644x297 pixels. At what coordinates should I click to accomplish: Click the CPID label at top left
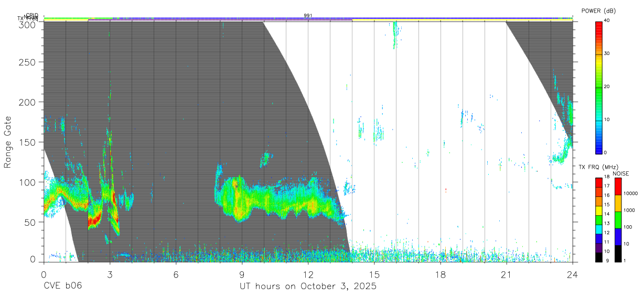coord(32,15)
